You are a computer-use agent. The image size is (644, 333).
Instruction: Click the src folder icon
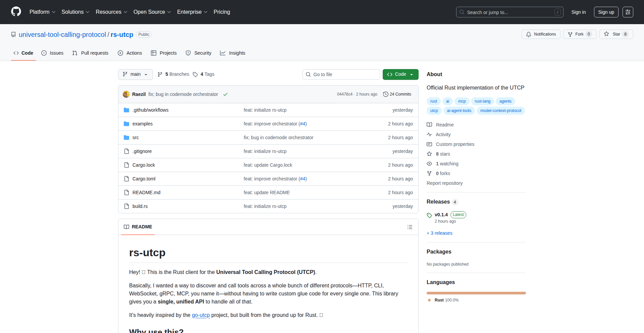tap(126, 137)
